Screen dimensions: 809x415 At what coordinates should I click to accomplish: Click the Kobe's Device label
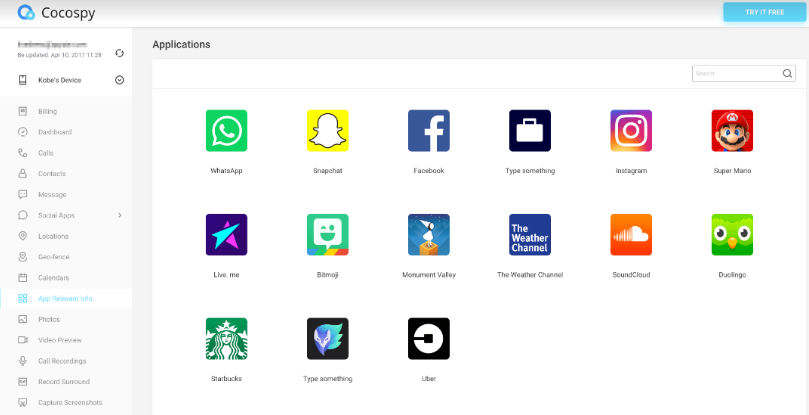tap(59, 80)
